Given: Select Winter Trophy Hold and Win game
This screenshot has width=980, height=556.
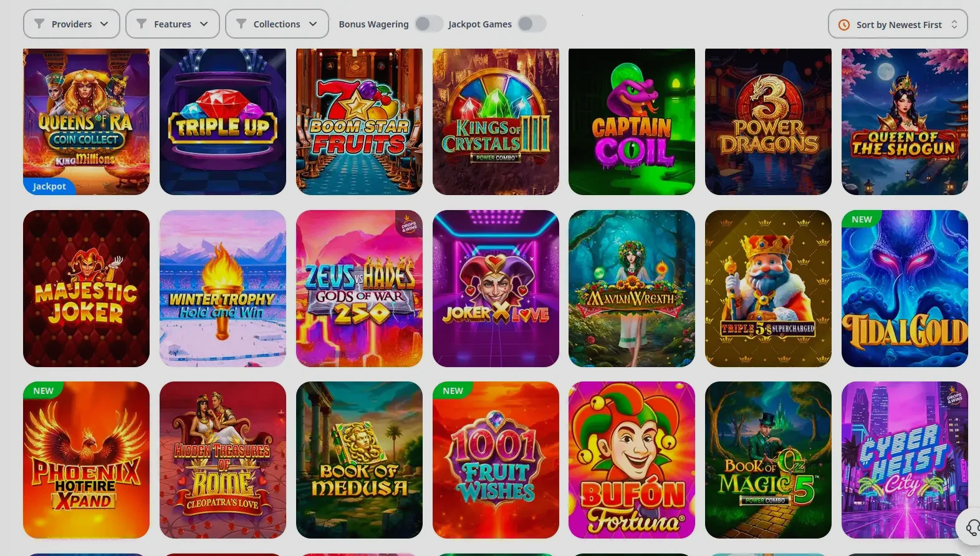Looking at the screenshot, I should click(x=223, y=289).
